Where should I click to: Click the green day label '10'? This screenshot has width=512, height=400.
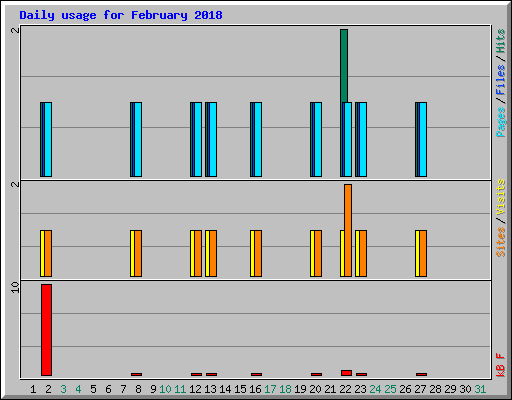[x=165, y=389]
